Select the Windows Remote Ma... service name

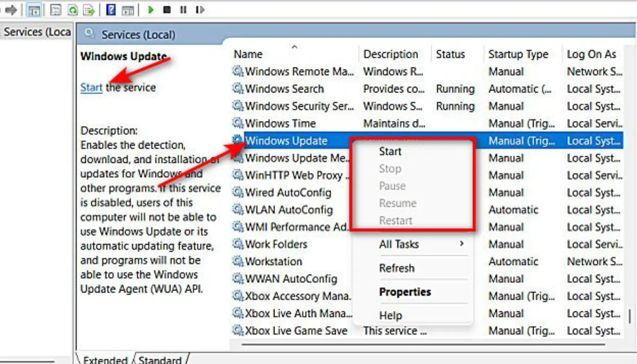click(300, 71)
